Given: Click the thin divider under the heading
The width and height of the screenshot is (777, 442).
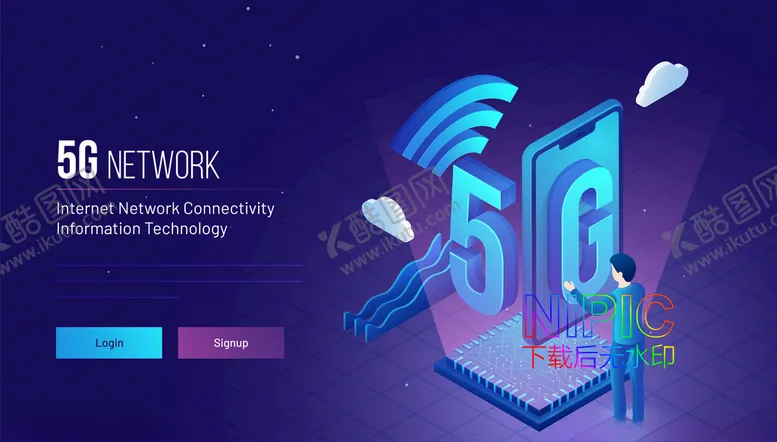Looking at the screenshot, I should pos(170,190).
